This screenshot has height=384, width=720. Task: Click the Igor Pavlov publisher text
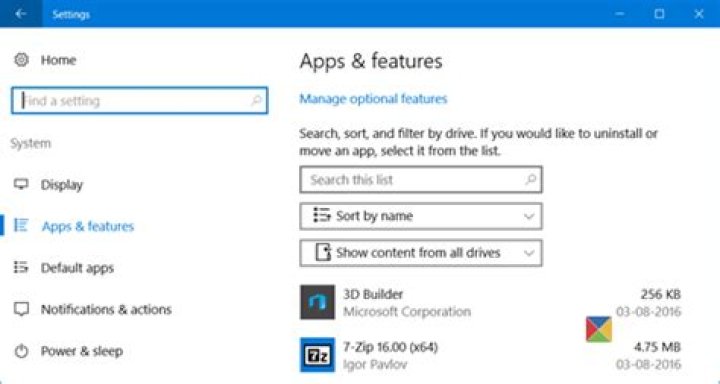(x=375, y=365)
